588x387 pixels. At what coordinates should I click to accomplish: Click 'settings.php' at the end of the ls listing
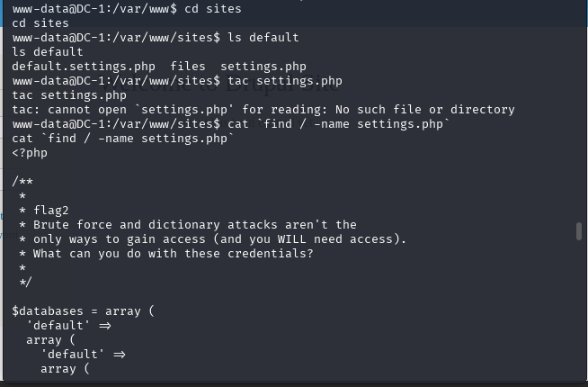pyautogui.click(x=263, y=67)
